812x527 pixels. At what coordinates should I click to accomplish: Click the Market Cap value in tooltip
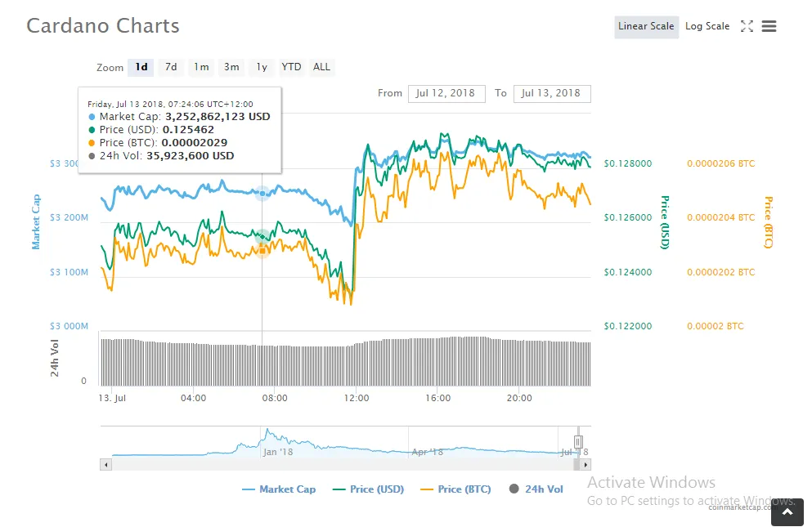point(218,117)
